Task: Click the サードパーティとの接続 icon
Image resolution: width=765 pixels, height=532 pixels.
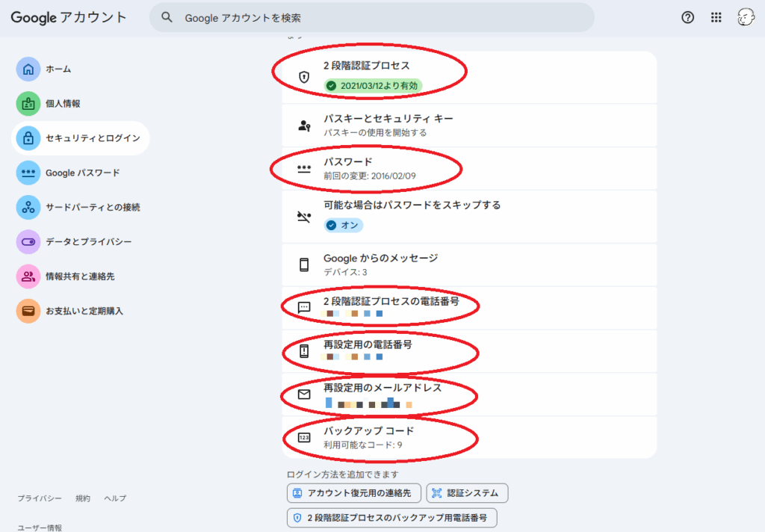Action: pyautogui.click(x=28, y=207)
